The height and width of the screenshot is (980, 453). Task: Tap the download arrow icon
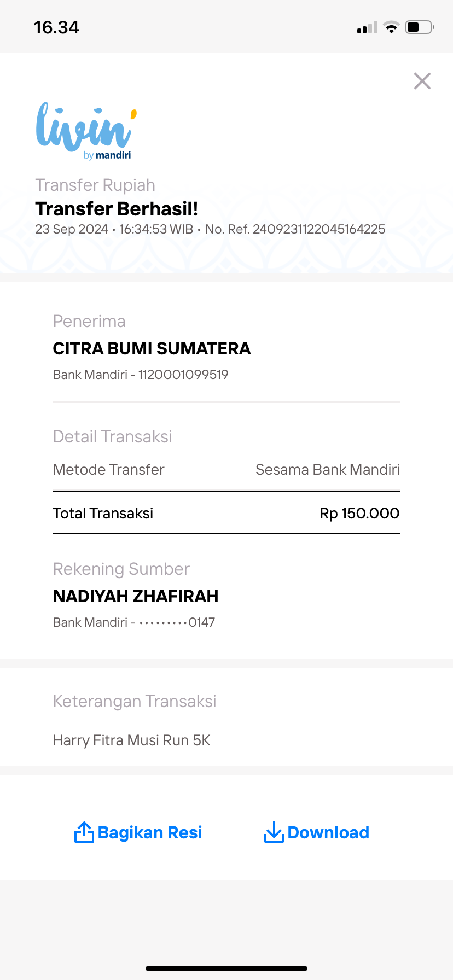274,832
